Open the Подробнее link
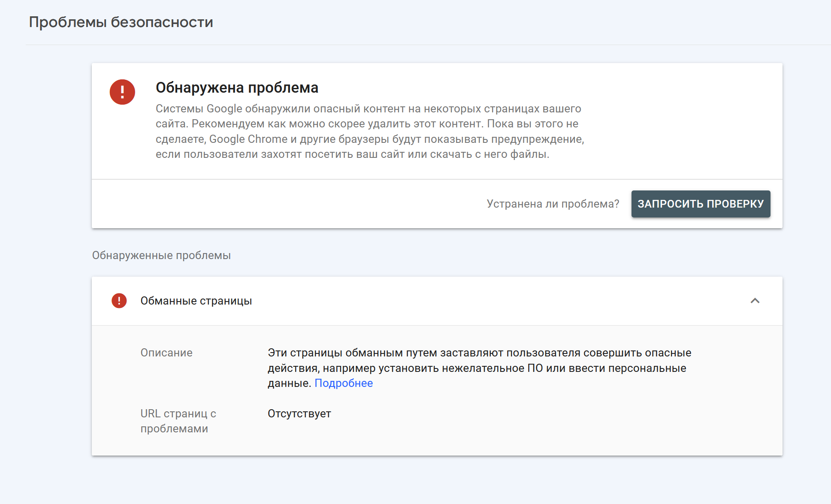831x504 pixels. (x=344, y=383)
